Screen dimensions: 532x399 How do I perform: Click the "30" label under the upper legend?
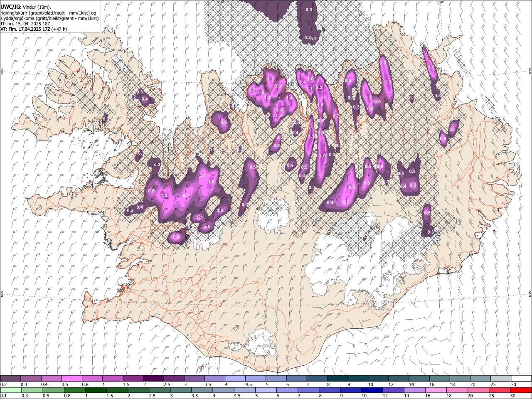click(514, 384)
